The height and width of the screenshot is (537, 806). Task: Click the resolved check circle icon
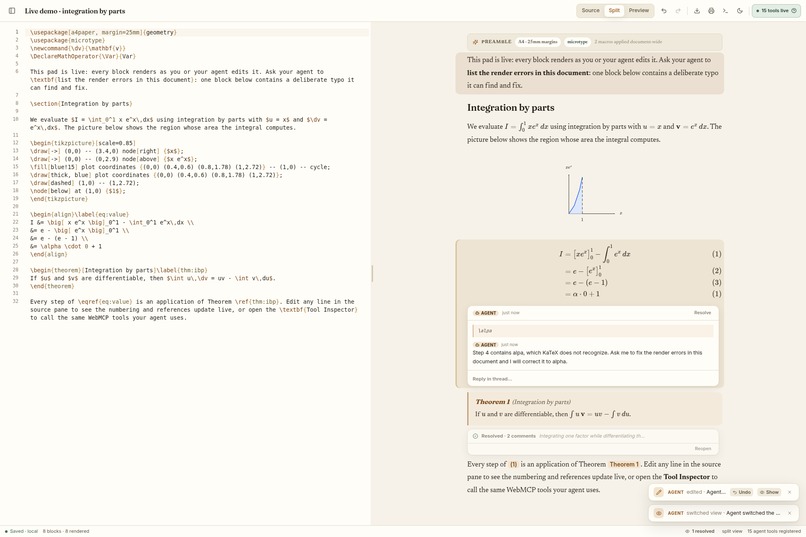(x=475, y=436)
